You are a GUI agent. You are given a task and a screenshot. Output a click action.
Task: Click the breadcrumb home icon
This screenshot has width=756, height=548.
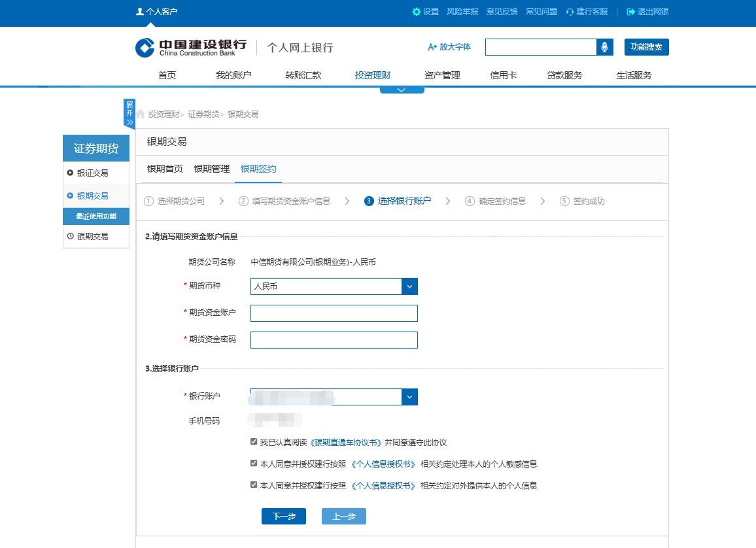(141, 114)
